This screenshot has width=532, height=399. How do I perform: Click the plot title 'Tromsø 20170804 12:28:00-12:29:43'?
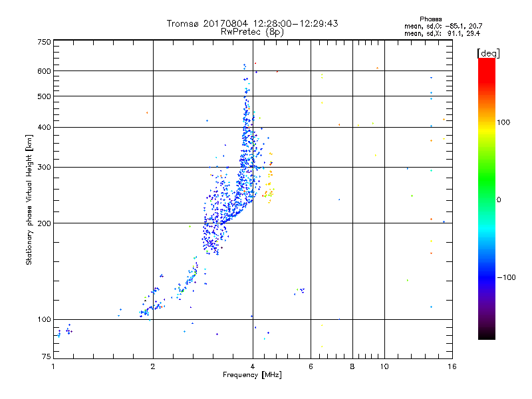coord(252,23)
